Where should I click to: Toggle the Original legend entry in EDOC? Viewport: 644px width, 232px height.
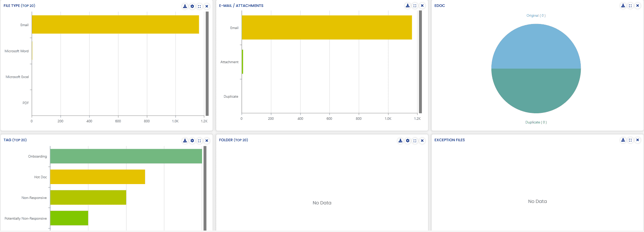[536, 16]
